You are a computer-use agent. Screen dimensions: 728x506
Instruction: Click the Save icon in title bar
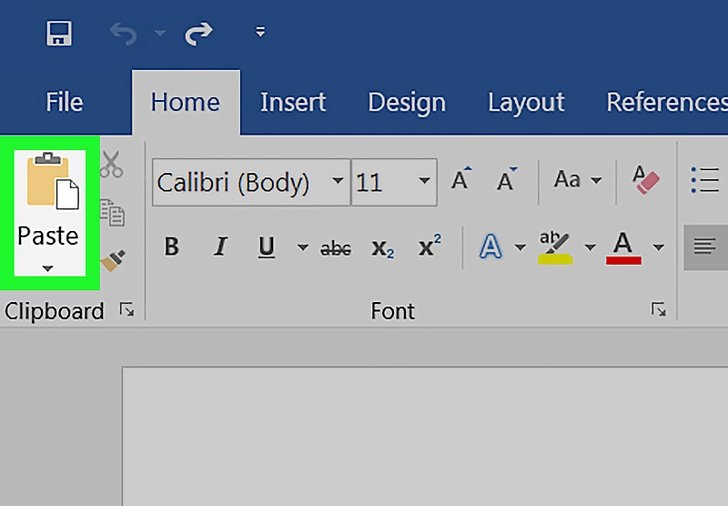coord(59,34)
